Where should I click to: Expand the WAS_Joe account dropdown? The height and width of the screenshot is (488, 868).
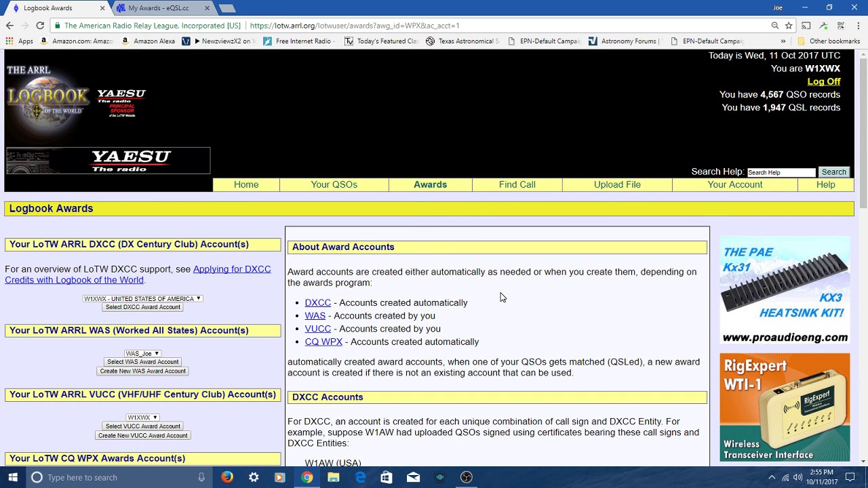[142, 353]
